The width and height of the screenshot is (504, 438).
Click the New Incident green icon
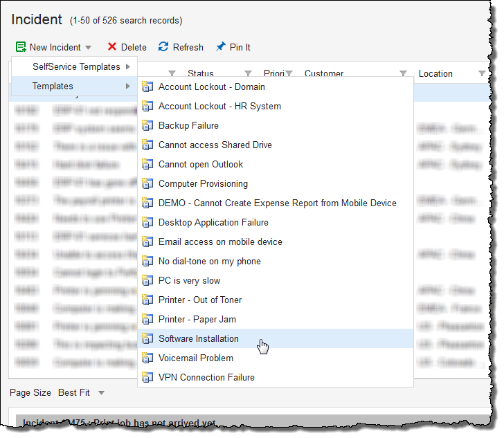tap(21, 47)
